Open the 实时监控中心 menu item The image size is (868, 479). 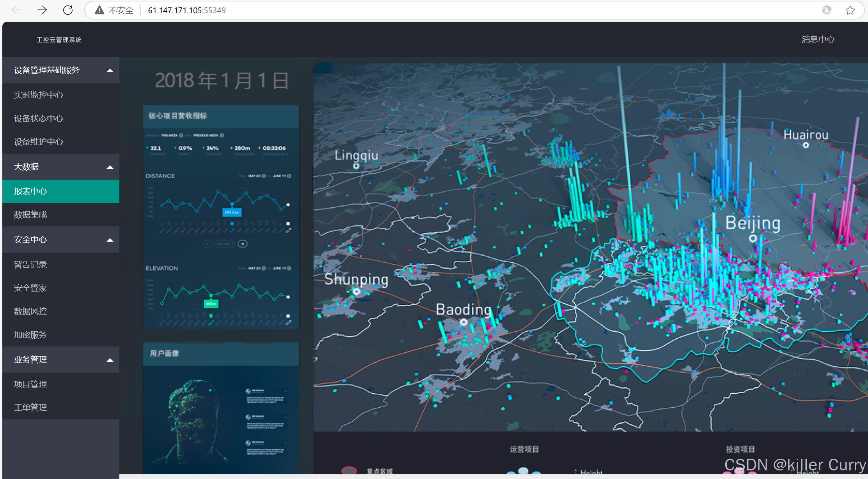point(38,95)
